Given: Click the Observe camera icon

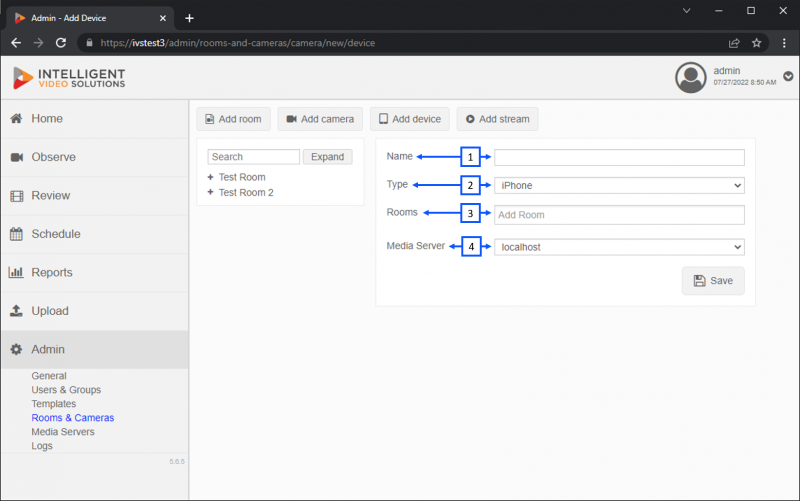Looking at the screenshot, I should click(x=17, y=157).
